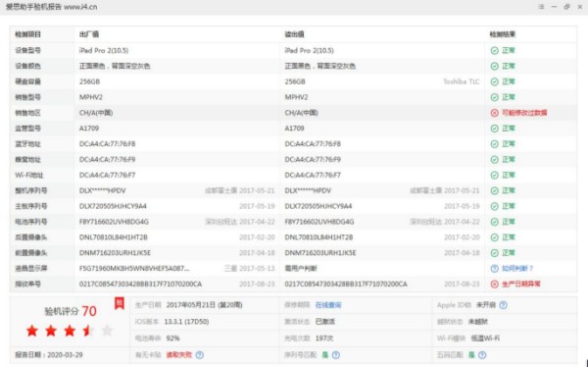
Task: Open the 如何判断? link
Action: (517, 269)
